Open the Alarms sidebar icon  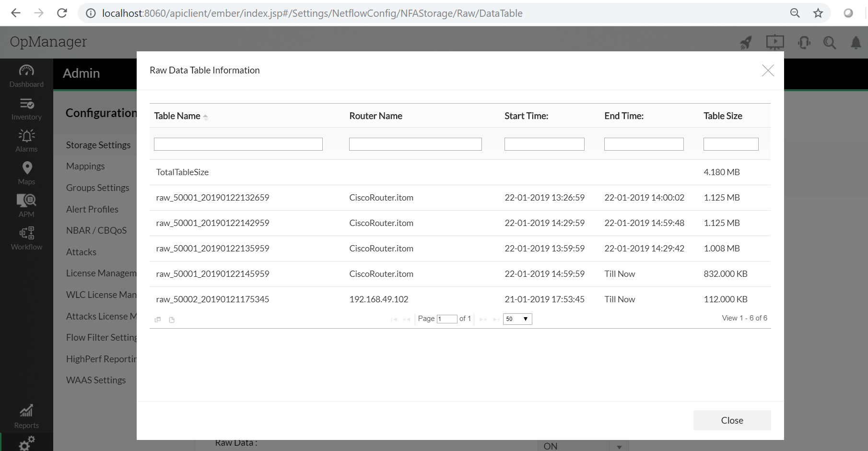tap(26, 141)
